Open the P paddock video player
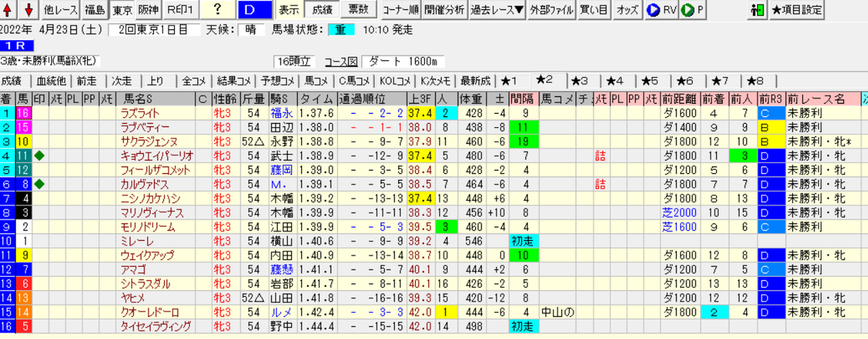 [x=693, y=10]
